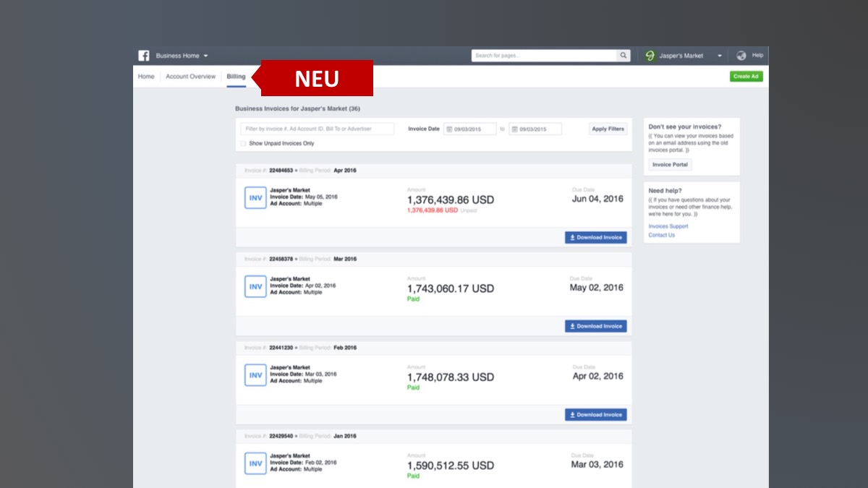The height and width of the screenshot is (488, 868).
Task: Open the Jasper's Market account dropdown arrow
Action: tap(719, 56)
